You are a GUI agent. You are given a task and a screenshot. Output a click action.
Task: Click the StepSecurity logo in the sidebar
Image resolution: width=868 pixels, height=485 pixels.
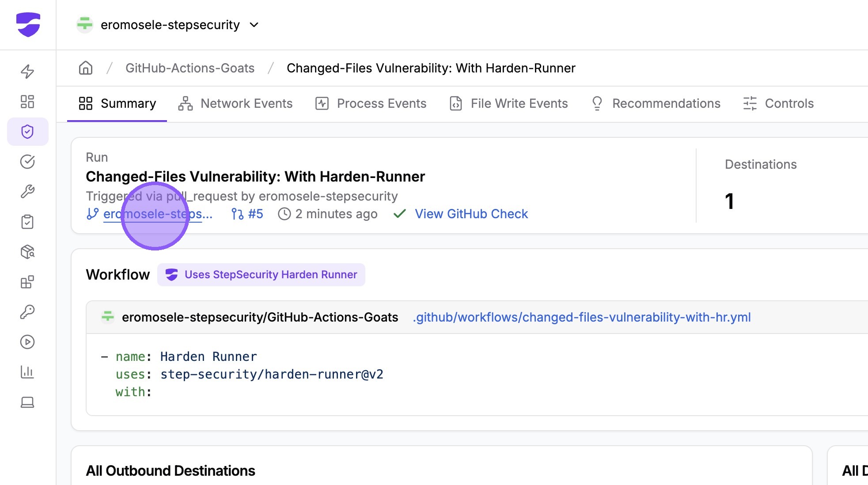click(x=28, y=25)
